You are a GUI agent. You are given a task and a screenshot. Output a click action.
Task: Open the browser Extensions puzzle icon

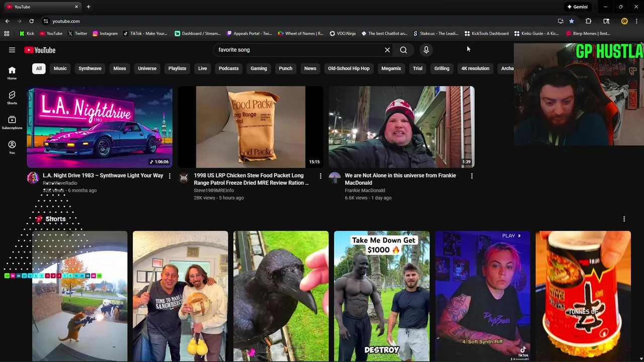(x=588, y=21)
